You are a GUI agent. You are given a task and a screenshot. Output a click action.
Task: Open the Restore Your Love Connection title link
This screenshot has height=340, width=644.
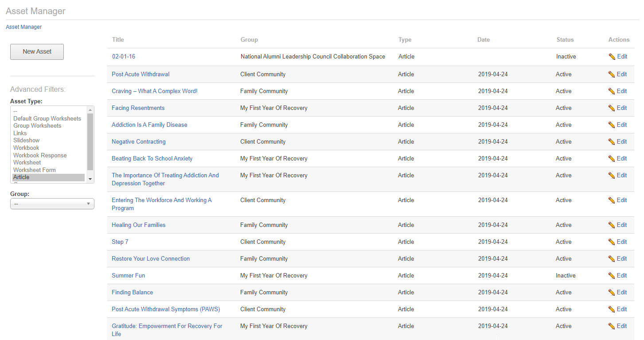(x=151, y=259)
